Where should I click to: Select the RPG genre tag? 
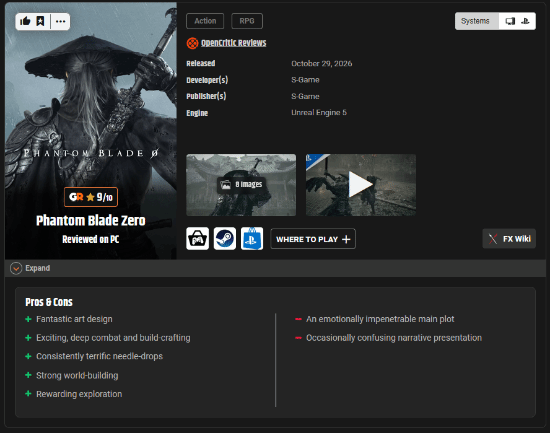click(247, 21)
